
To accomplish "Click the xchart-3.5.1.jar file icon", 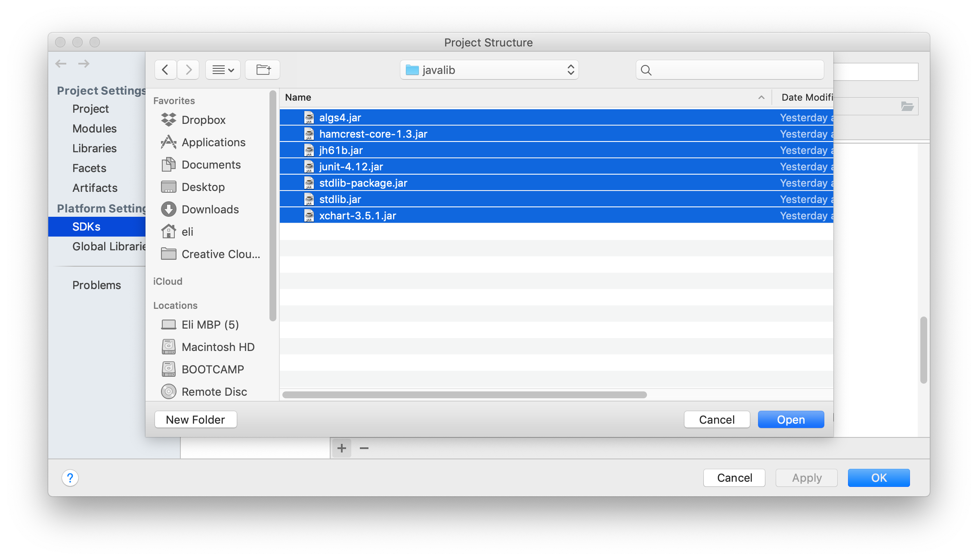I will (309, 215).
